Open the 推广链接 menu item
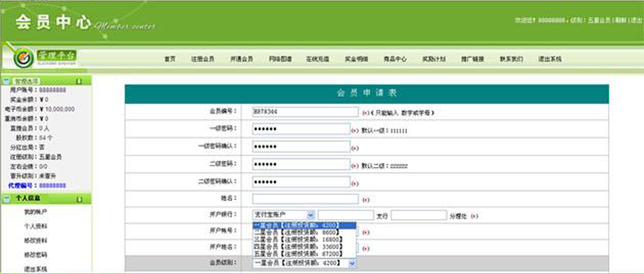The width and height of the screenshot is (644, 274). tap(472, 59)
